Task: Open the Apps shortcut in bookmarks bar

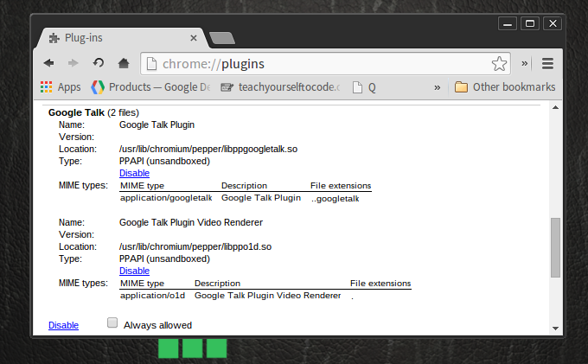Action: (x=61, y=87)
